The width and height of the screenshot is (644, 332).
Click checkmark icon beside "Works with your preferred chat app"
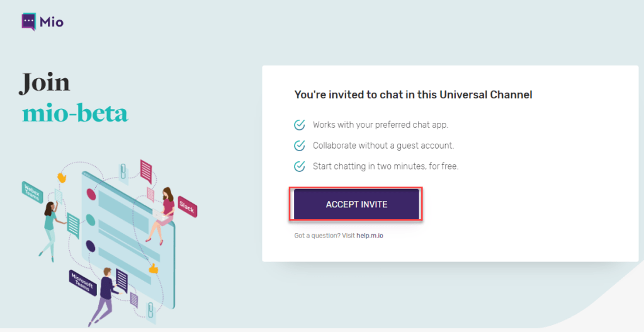pyautogui.click(x=300, y=125)
